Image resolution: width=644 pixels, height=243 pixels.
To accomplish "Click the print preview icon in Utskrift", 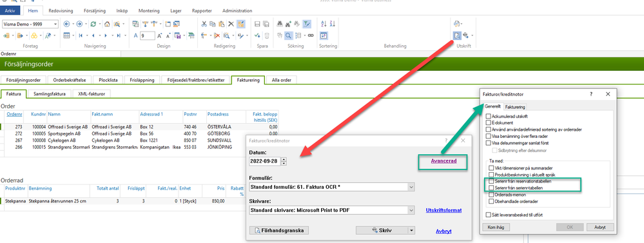I will [x=457, y=35].
